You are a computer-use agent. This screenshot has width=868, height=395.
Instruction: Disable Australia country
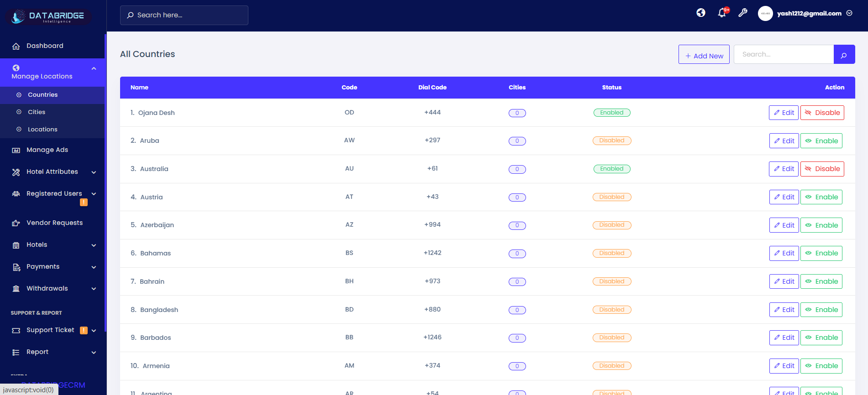[822, 169]
